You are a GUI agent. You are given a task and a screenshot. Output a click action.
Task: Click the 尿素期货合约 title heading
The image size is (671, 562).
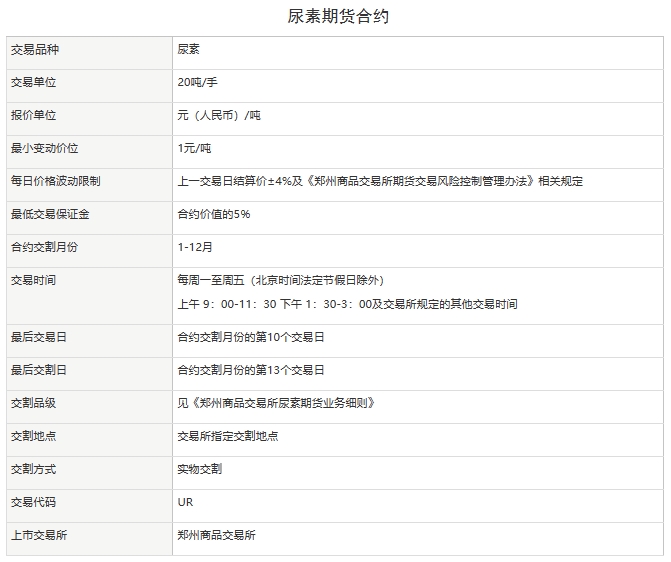(x=335, y=17)
